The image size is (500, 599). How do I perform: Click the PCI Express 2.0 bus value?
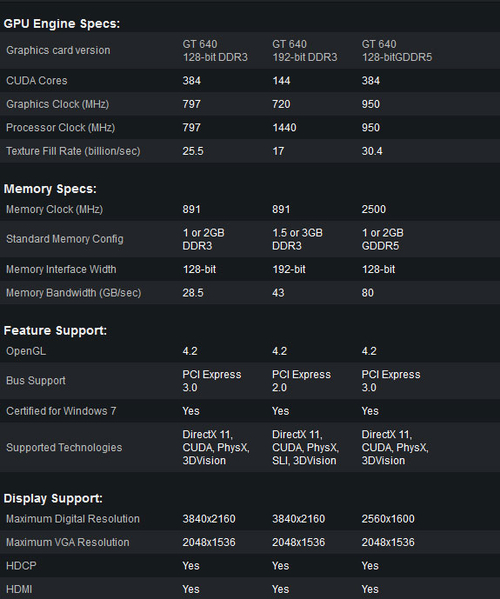tap(301, 381)
